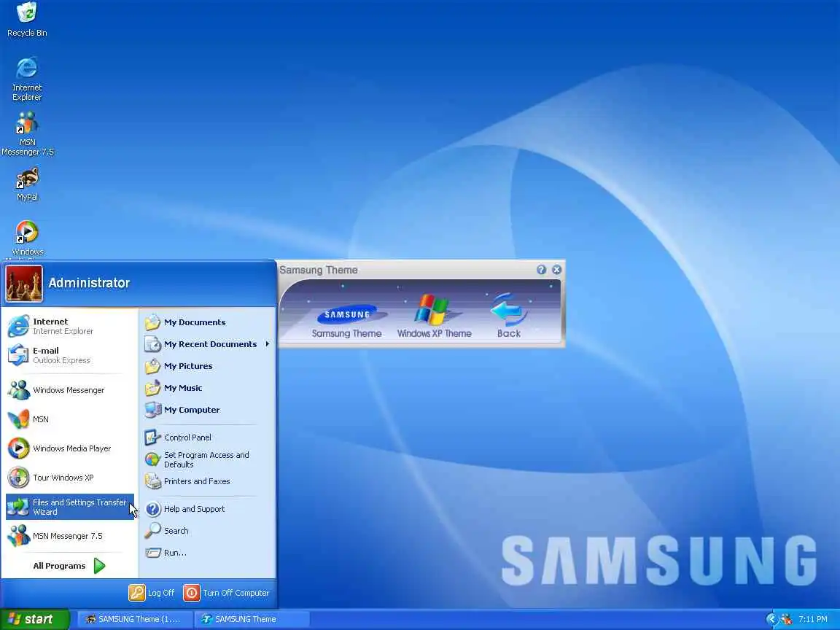
Task: Open My Music folder
Action: [x=207, y=388]
